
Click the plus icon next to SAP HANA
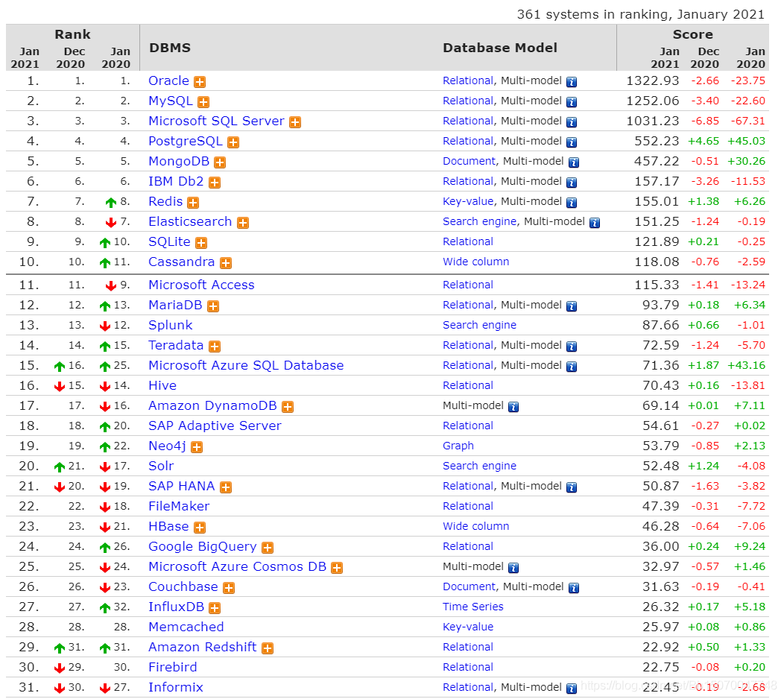click(226, 487)
